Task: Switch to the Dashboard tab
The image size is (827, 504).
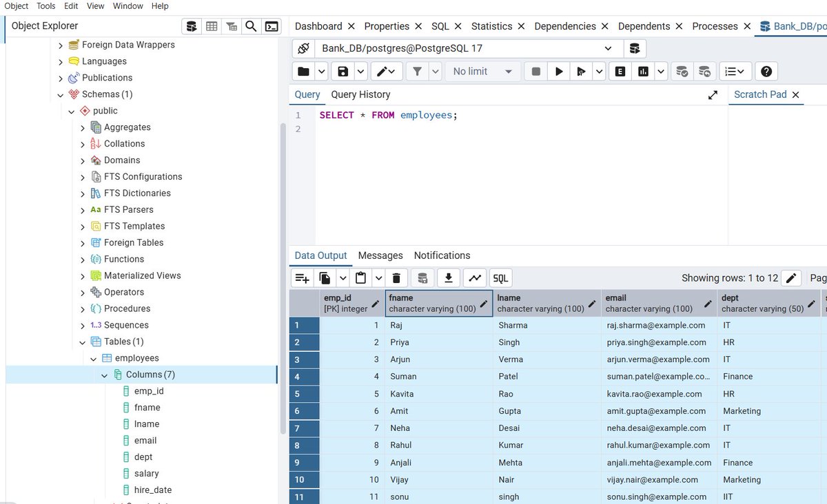Action: click(318, 26)
